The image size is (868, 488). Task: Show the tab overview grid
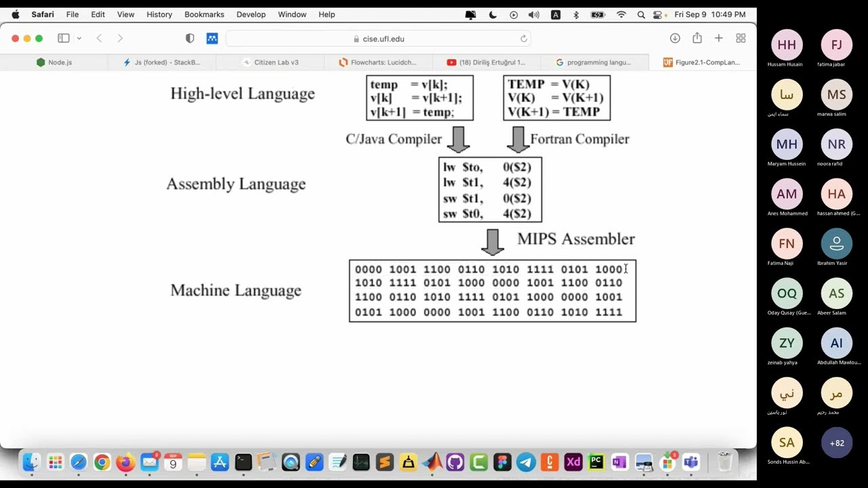tap(741, 39)
